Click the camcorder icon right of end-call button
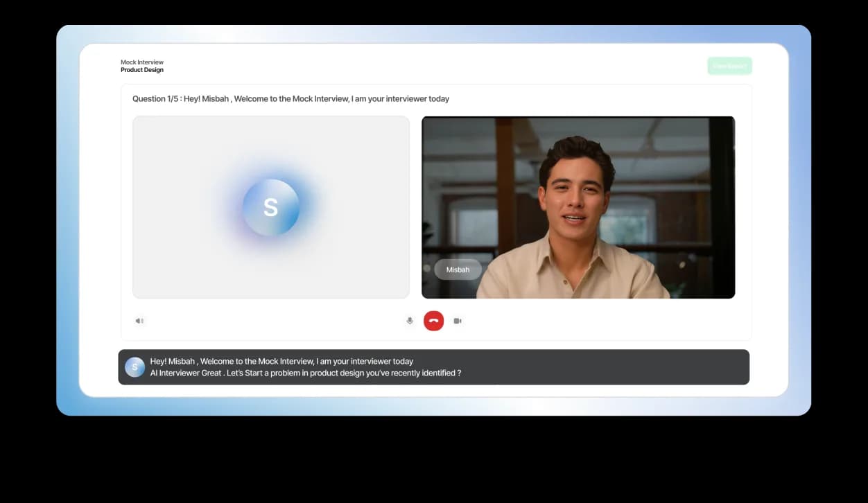The image size is (868, 503). point(458,321)
